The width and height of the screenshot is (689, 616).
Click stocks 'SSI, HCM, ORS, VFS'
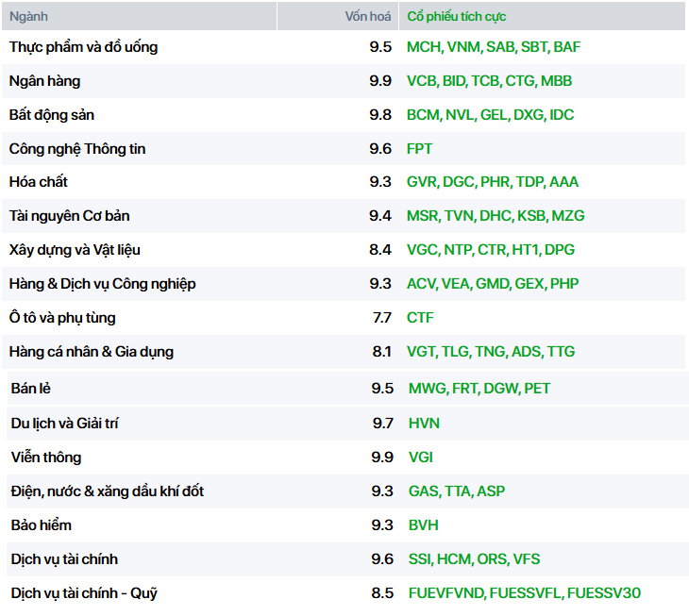coord(474,558)
